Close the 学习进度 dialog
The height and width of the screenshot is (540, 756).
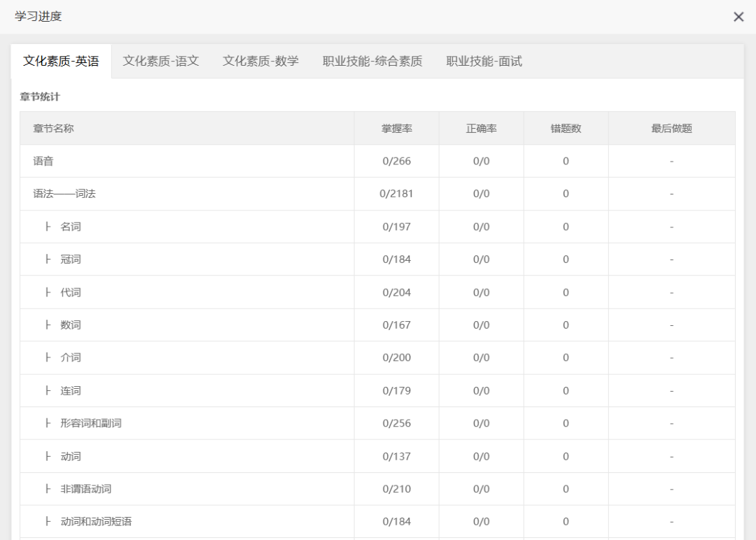738,17
